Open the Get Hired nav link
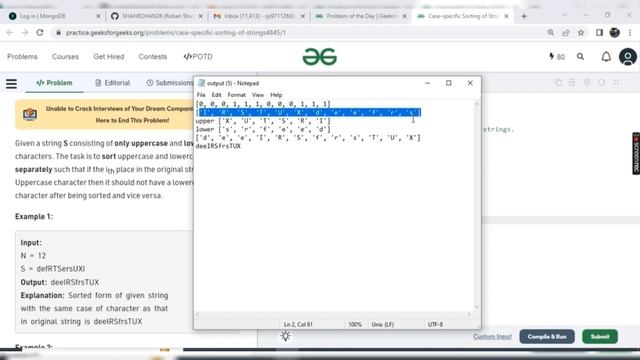Screen dimensions: 640x360 109,56
